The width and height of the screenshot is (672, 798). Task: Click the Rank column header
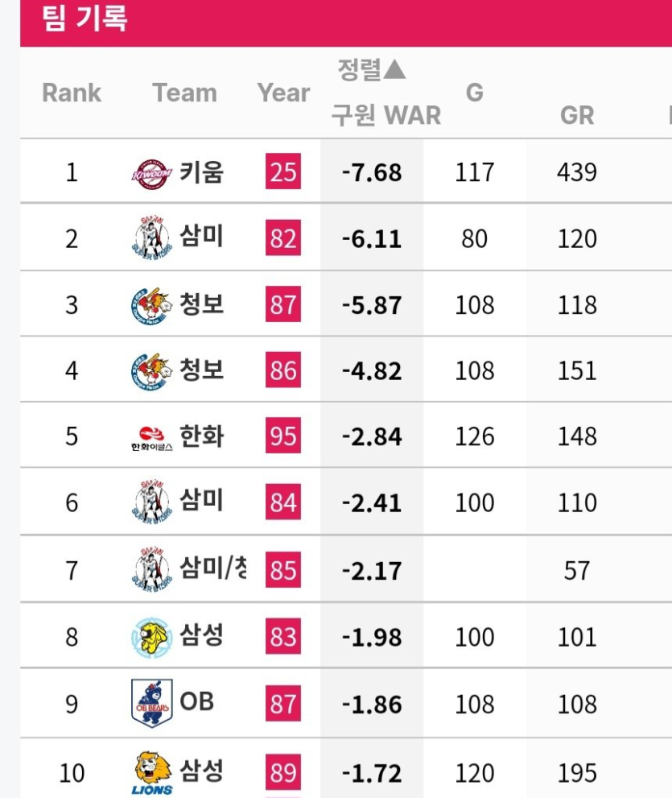click(x=72, y=92)
